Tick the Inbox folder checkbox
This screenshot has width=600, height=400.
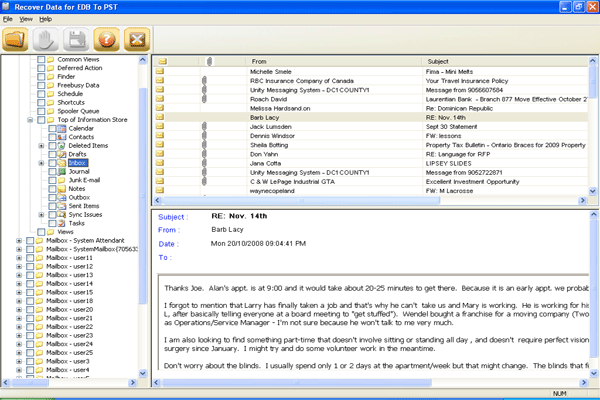point(51,162)
